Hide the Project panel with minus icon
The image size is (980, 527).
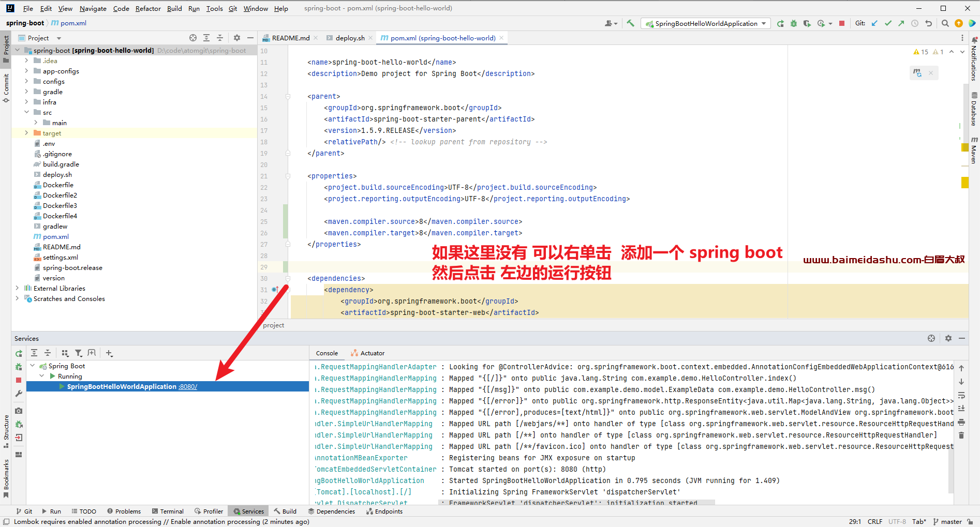(x=250, y=38)
